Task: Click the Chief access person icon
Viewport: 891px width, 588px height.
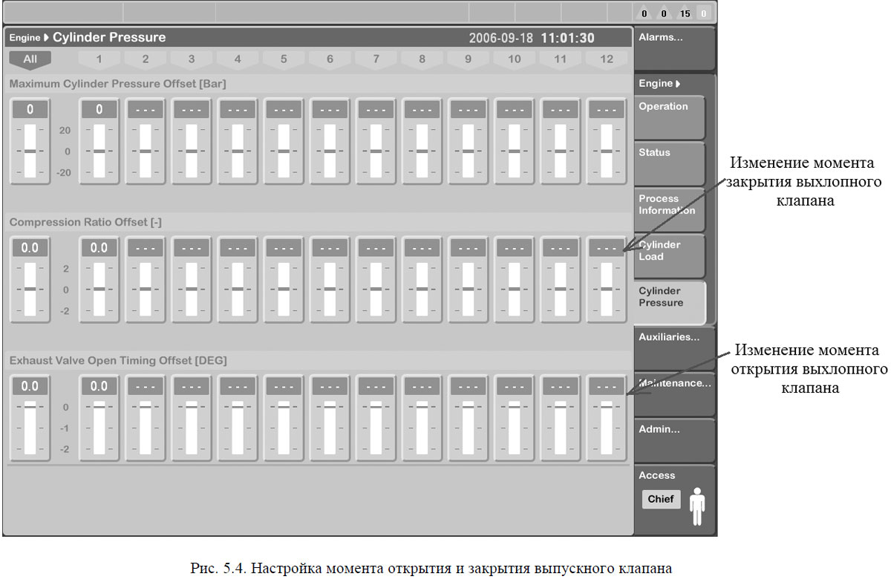Action: point(696,506)
